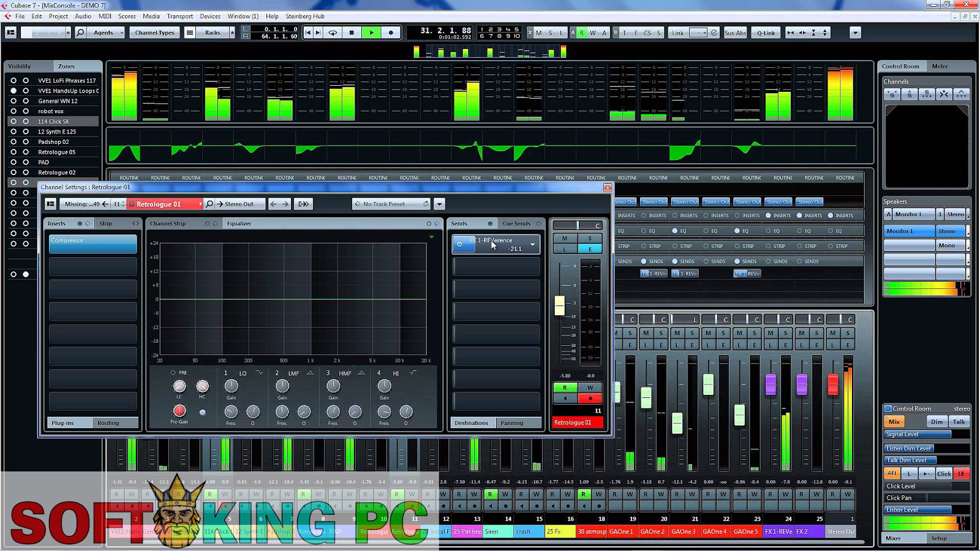Close the Channel Settings Retrologue 01 window
The width and height of the screenshot is (980, 551).
607,187
